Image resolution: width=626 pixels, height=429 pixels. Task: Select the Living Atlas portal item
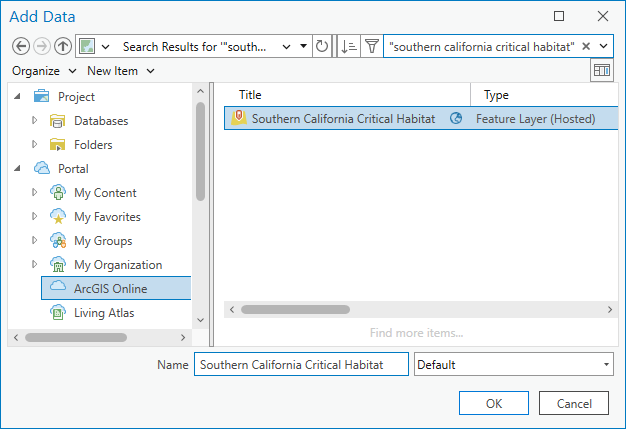click(103, 313)
